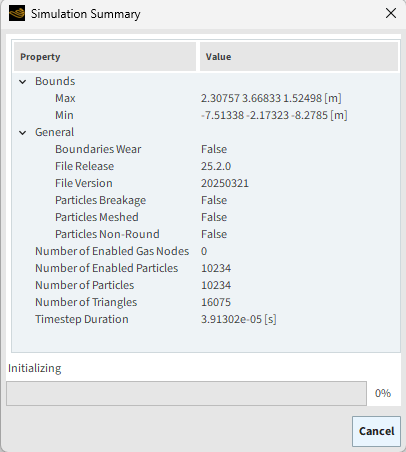The height and width of the screenshot is (452, 406).
Task: Click the Rocky app icon in title bar
Action: tap(17, 13)
